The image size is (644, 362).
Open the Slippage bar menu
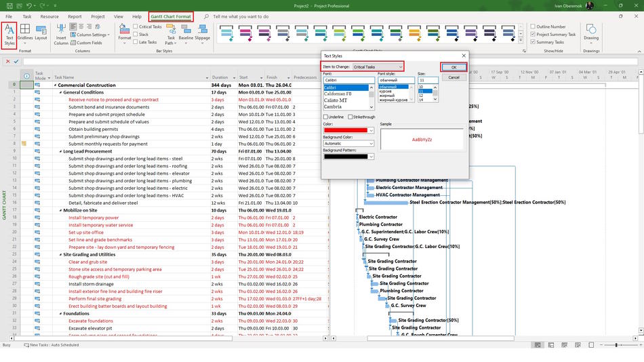pyautogui.click(x=202, y=33)
